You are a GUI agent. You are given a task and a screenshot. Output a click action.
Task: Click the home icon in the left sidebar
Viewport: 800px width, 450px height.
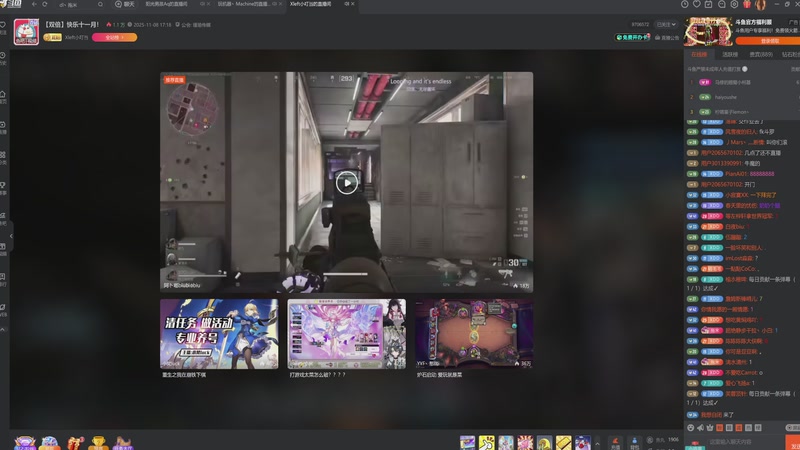click(3, 94)
